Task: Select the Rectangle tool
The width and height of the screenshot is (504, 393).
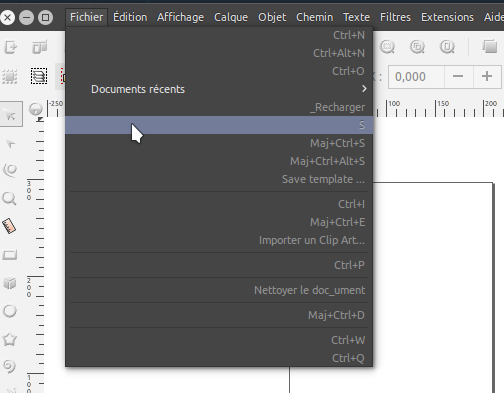Action: (x=10, y=255)
